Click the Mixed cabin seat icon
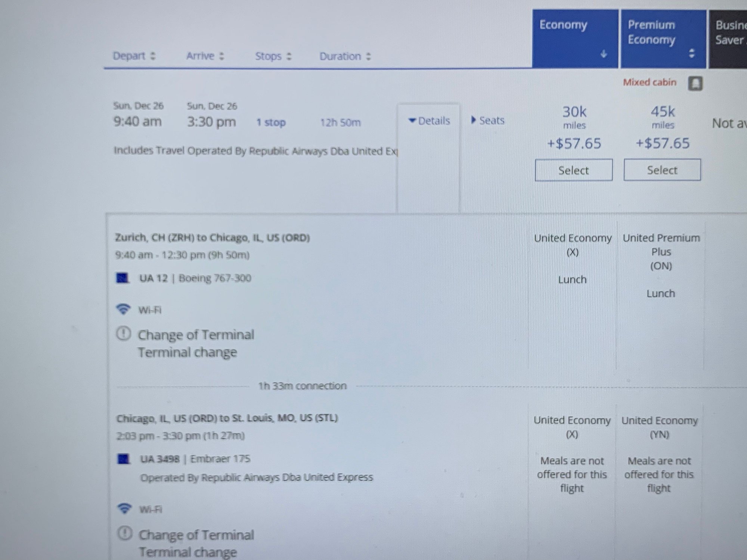747x560 pixels. (695, 83)
